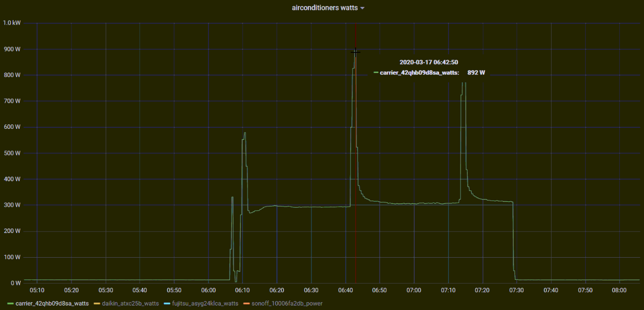Screen dimensions: 644x310
Task: Click the 05:10 x-axis time label
Action: coord(37,290)
